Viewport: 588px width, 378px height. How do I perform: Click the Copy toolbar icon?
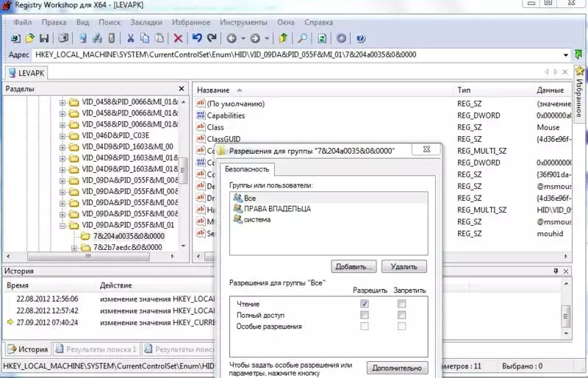[x=145, y=38]
